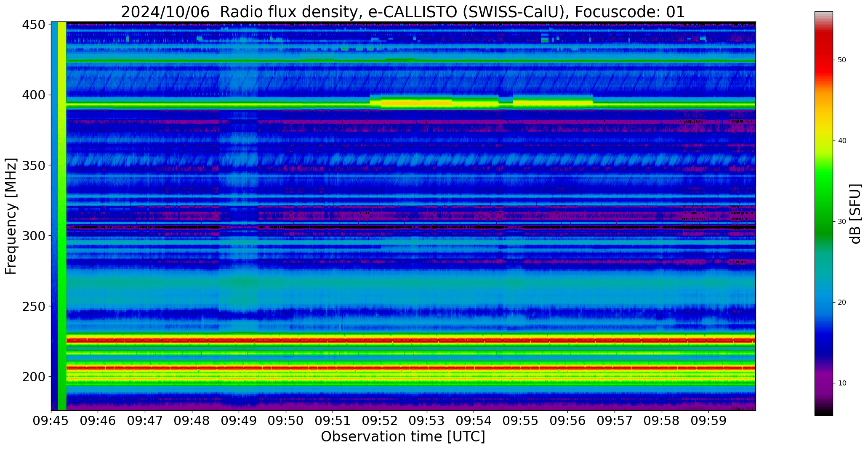This screenshot has height=449, width=868.
Task: Click the Frequency [MHz] axis label
Action: (x=11, y=216)
